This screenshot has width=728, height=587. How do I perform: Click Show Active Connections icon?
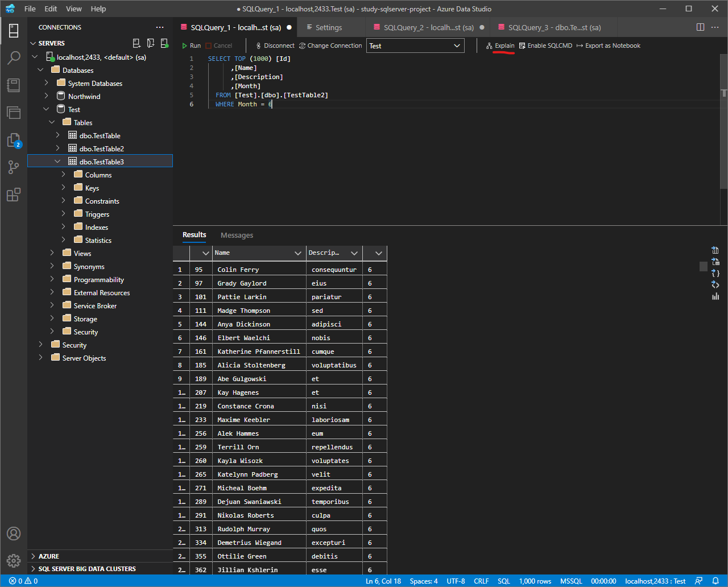pyautogui.click(x=164, y=43)
